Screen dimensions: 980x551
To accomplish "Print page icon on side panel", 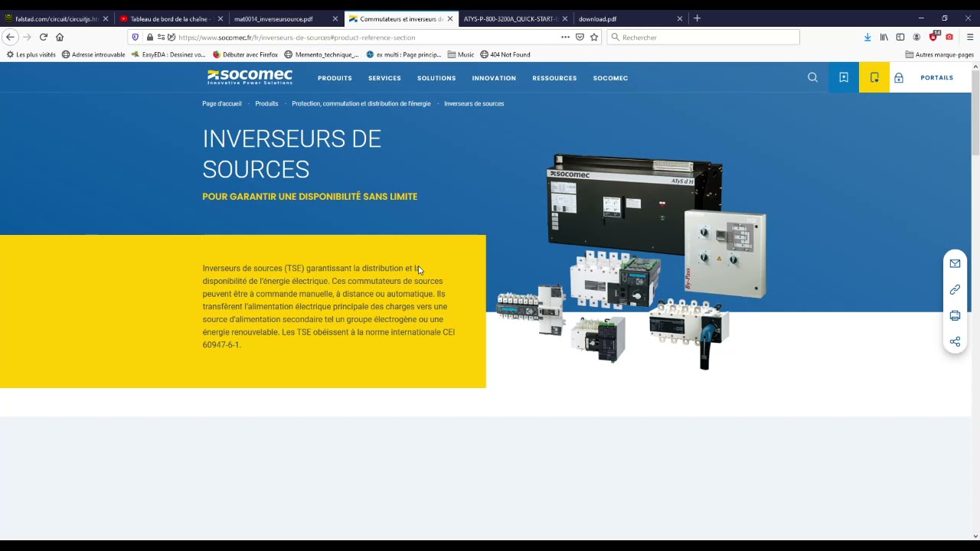I will [x=955, y=315].
